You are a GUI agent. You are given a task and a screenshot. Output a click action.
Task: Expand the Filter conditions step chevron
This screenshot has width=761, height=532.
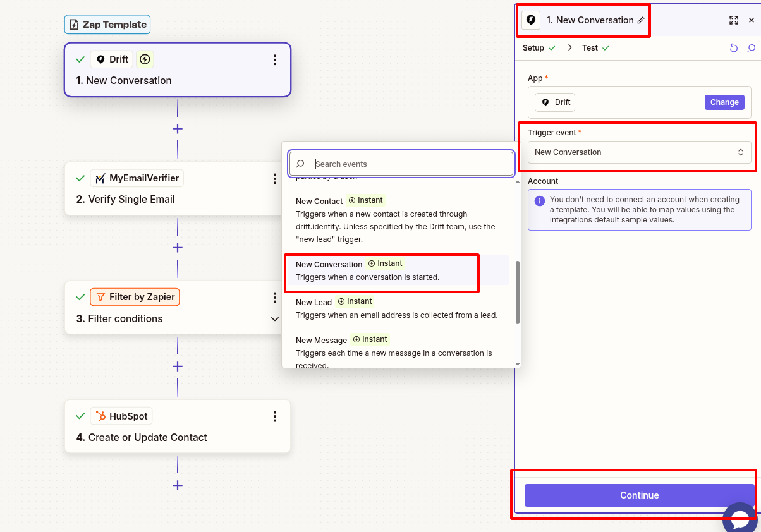[274, 319]
